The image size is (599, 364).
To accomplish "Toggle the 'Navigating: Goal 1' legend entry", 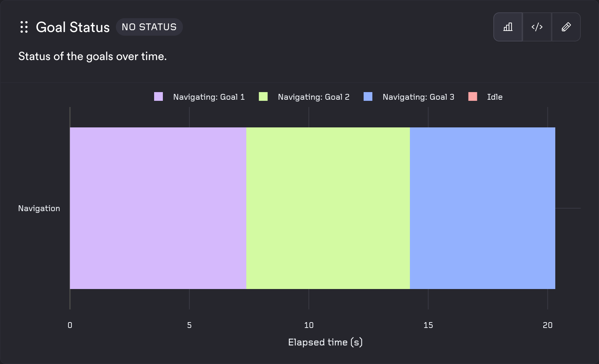I will tap(209, 97).
